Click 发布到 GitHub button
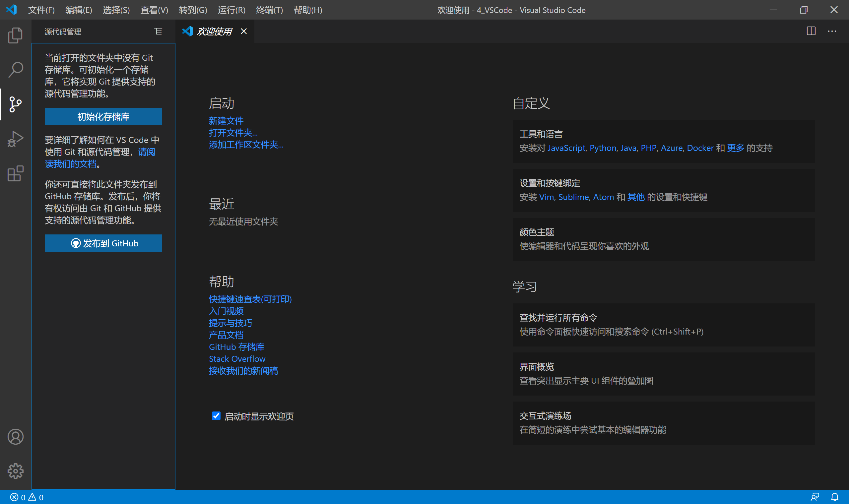This screenshot has height=504, width=849. [103, 243]
